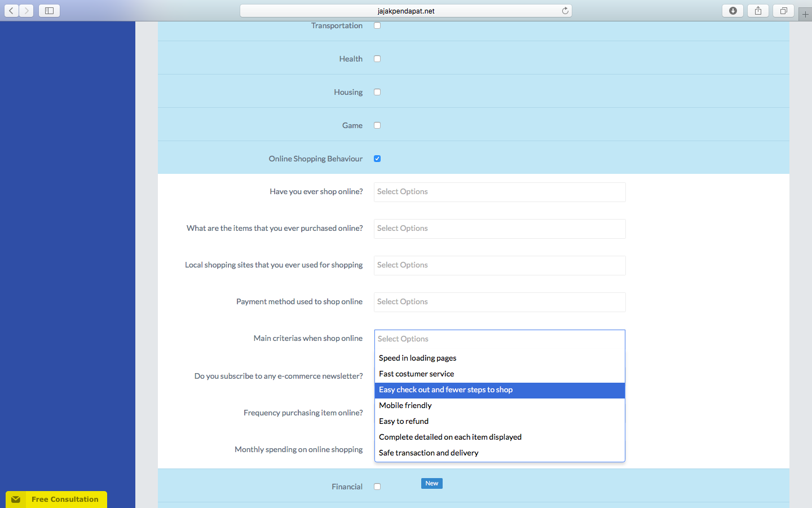812x508 pixels.
Task: Select 'Fast costumer service' option
Action: point(500,374)
